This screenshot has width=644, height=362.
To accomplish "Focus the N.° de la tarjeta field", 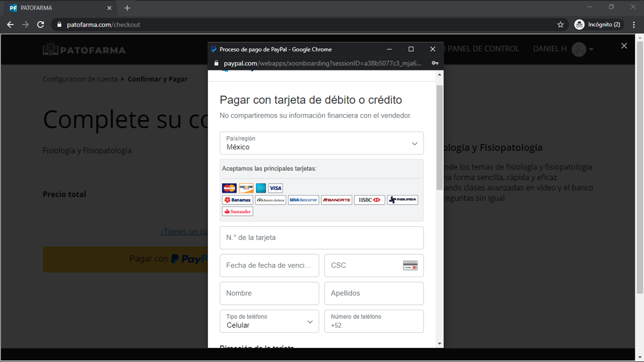I will 321,238.
